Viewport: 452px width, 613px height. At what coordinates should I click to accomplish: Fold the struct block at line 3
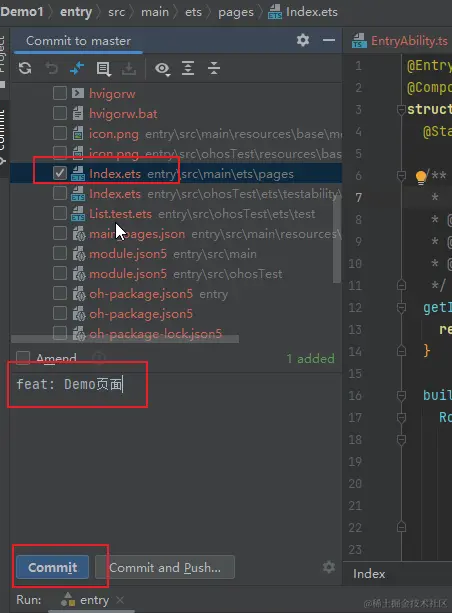[x=401, y=110]
